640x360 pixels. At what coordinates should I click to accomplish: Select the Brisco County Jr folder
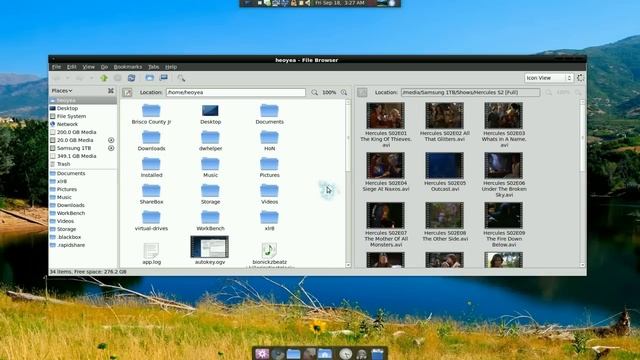coord(151,110)
